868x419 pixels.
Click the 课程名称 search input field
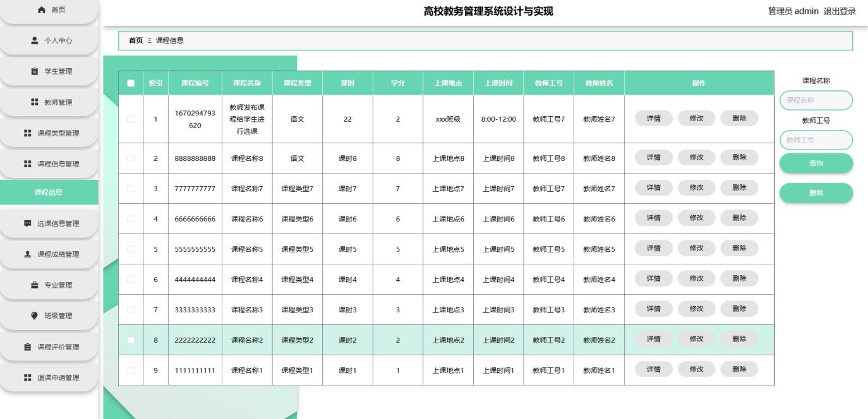tap(816, 100)
